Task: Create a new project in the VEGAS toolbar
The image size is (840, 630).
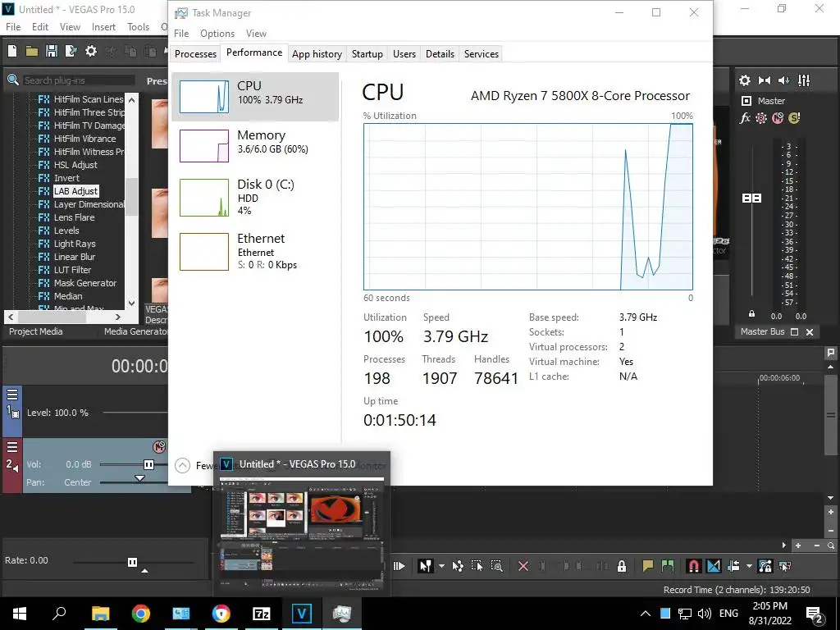Action: click(x=12, y=51)
